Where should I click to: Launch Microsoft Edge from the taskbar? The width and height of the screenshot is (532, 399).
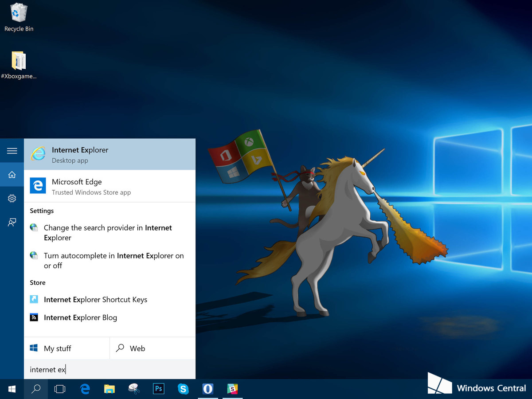tap(85, 389)
